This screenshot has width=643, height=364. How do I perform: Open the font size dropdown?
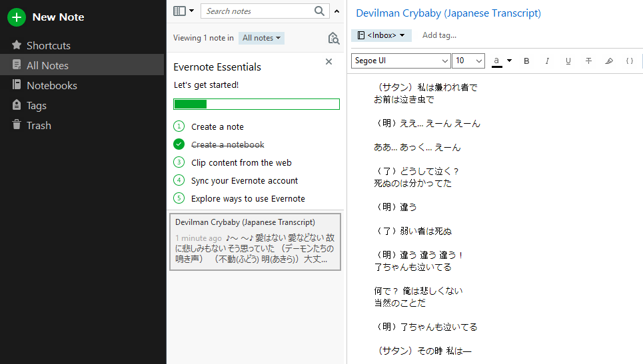pos(479,61)
